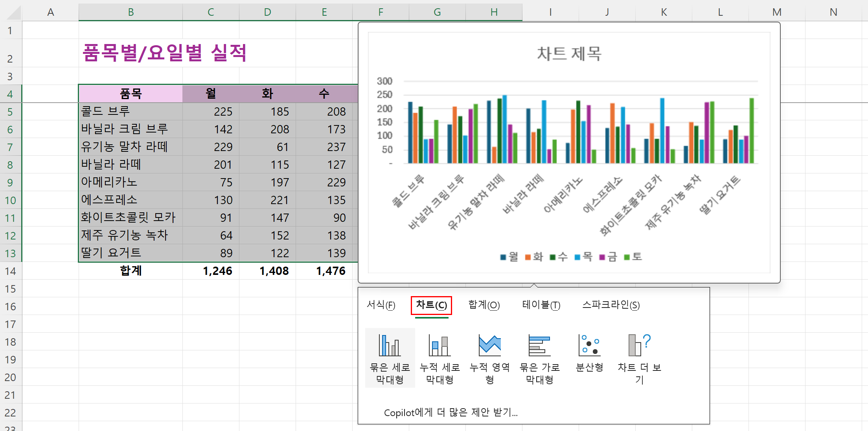Select the 합계 total label cell
Viewport: 868px width, 431px height.
tap(131, 271)
